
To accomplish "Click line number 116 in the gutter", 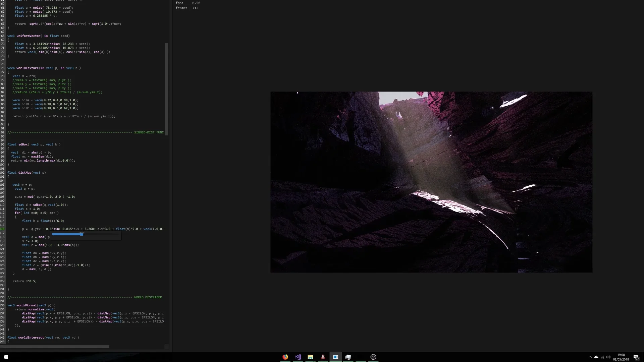I will 2,229.
